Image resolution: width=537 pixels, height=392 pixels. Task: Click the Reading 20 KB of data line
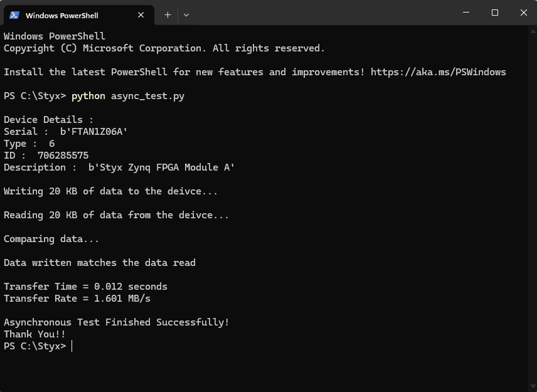click(116, 215)
